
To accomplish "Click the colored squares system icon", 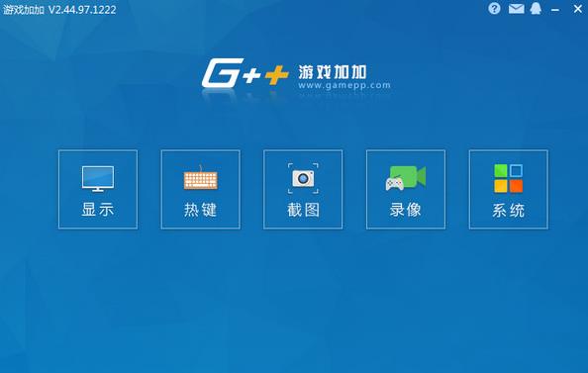I will pos(509,178).
